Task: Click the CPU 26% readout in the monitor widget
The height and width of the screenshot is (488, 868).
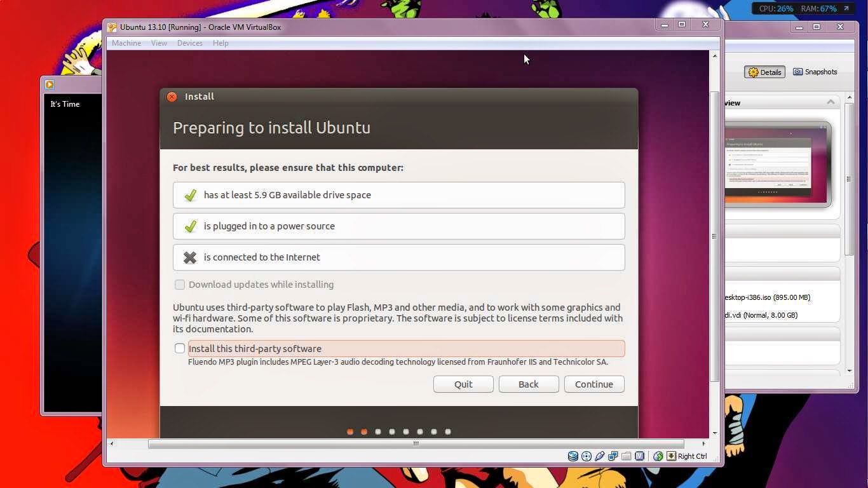Action: (776, 9)
